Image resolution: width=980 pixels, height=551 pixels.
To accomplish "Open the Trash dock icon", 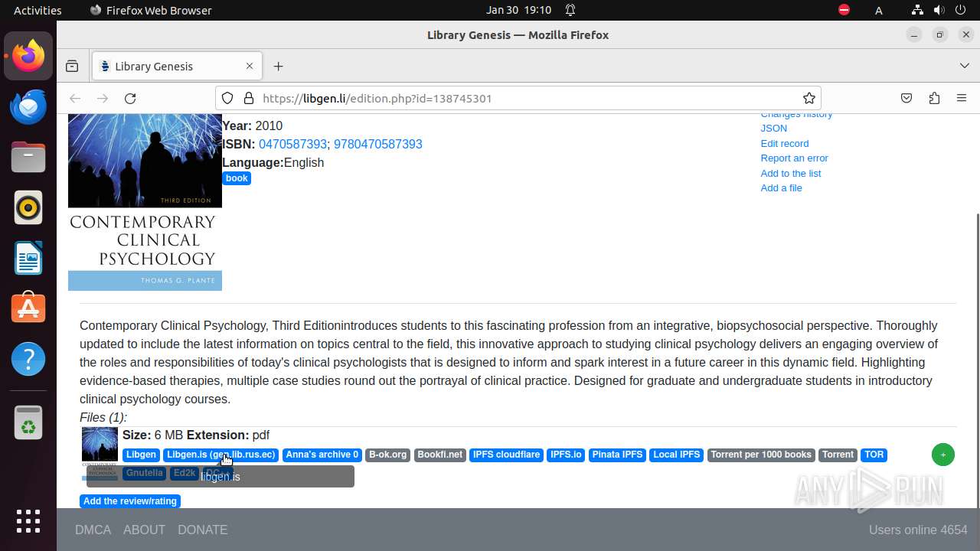I will coord(28,422).
